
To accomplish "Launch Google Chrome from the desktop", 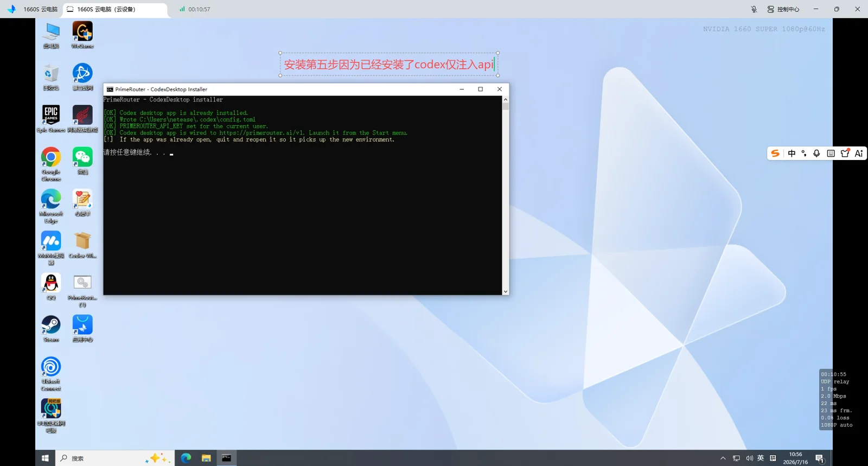I will [x=51, y=164].
